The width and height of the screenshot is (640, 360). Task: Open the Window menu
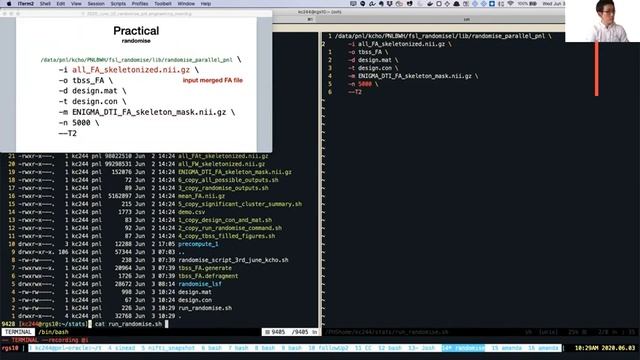[x=186, y=4]
